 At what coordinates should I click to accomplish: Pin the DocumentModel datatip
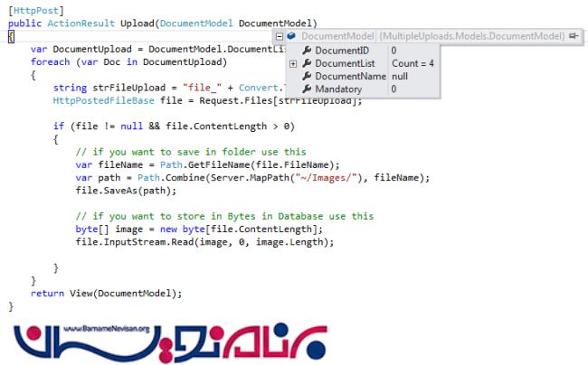click(x=574, y=36)
